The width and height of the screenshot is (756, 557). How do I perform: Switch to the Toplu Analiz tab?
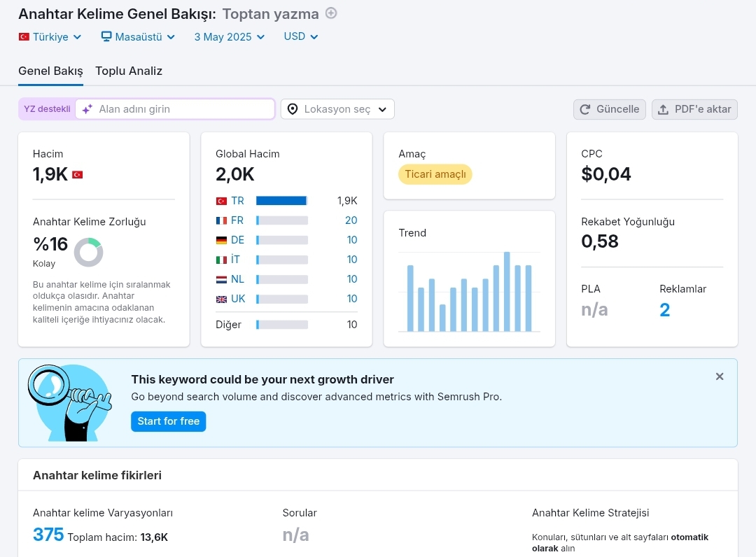(x=129, y=71)
